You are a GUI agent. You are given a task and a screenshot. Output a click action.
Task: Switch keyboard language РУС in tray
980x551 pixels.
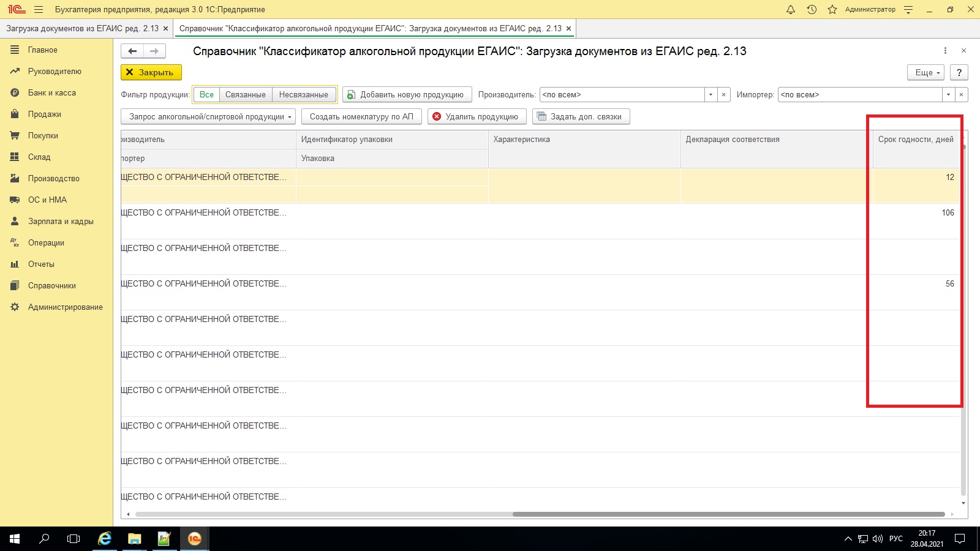tap(896, 539)
